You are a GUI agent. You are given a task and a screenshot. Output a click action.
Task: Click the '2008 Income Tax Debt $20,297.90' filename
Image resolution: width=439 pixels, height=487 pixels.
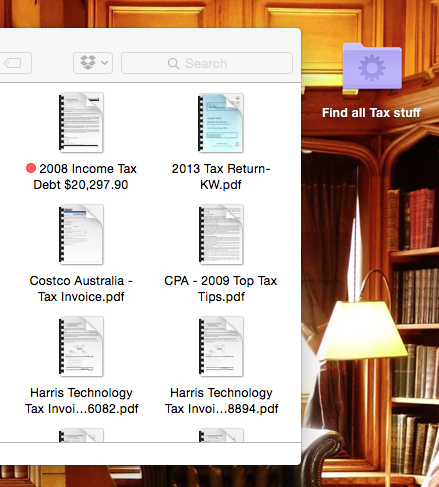pos(81,177)
